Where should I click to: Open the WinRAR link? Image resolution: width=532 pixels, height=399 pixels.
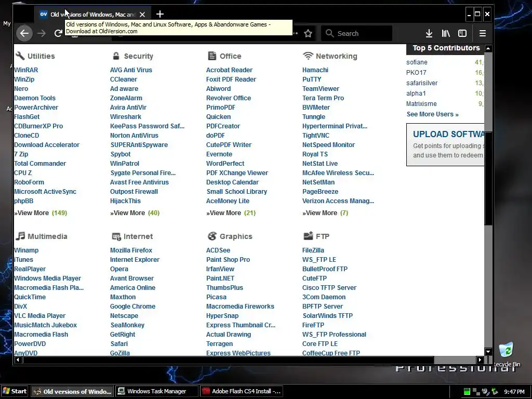[x=26, y=70]
